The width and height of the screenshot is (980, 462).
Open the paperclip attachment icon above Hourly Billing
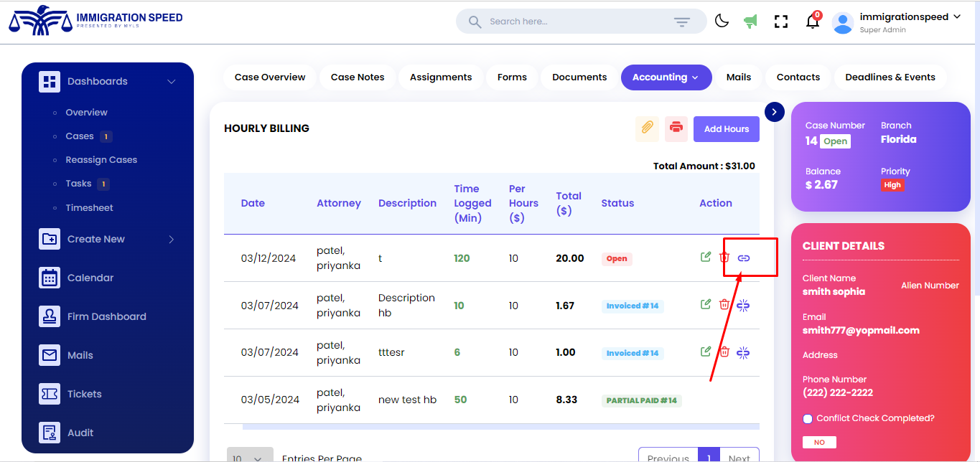tap(646, 128)
